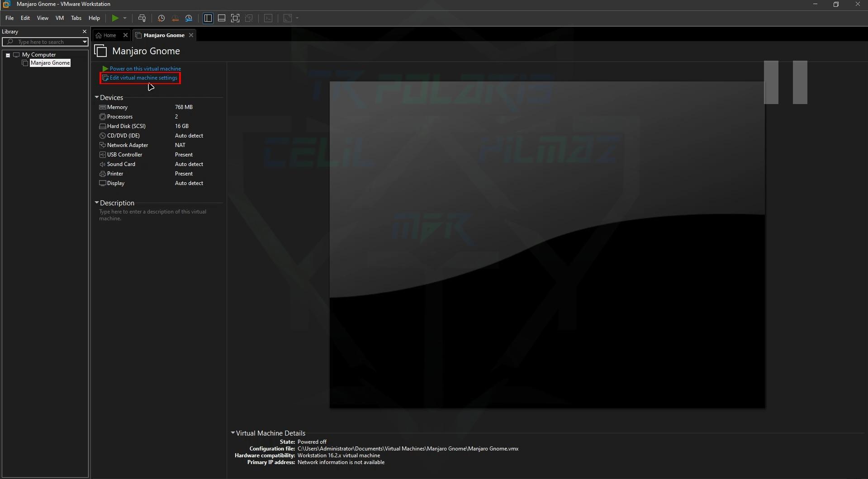Click the Powered off state text
Screen dimensions: 868x479
click(x=312, y=442)
